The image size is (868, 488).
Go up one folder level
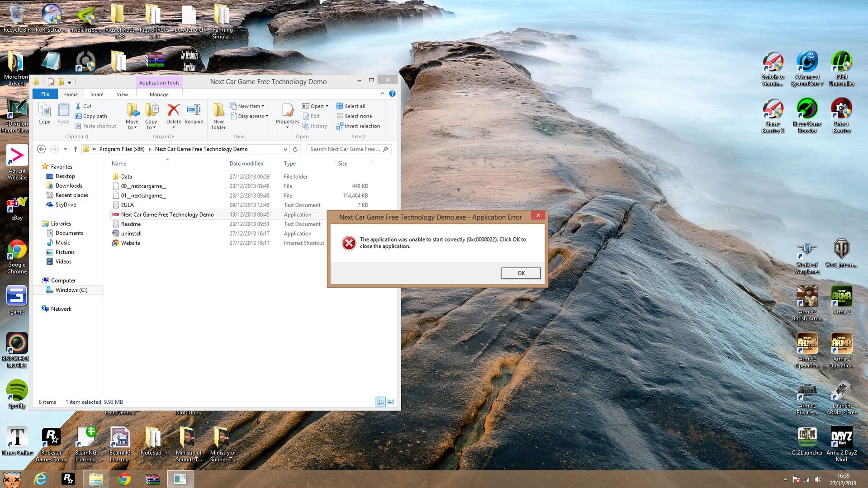75,149
